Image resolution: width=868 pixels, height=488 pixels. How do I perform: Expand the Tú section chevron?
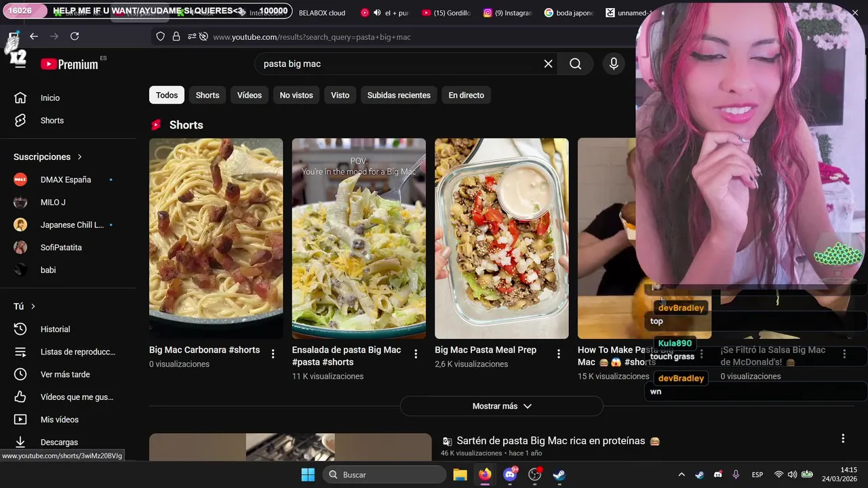tap(33, 306)
